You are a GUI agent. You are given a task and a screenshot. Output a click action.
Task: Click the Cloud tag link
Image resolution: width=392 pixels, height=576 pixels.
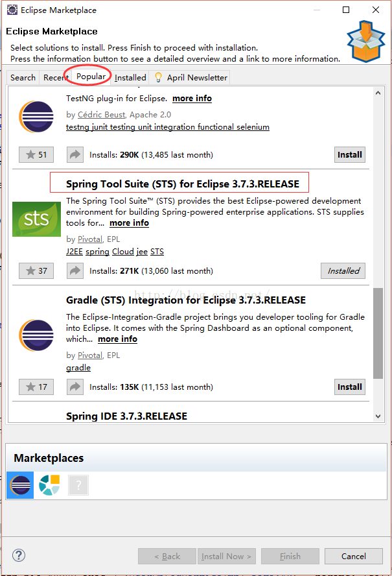coord(123,252)
